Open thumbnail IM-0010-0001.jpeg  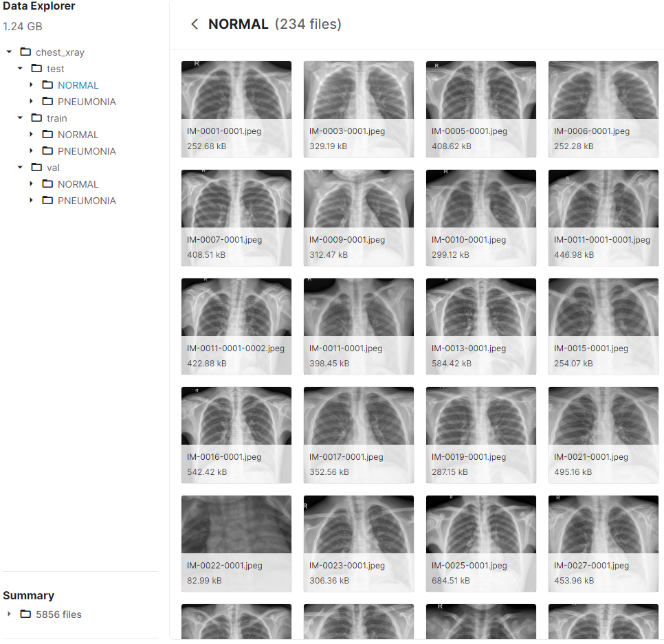pyautogui.click(x=481, y=218)
